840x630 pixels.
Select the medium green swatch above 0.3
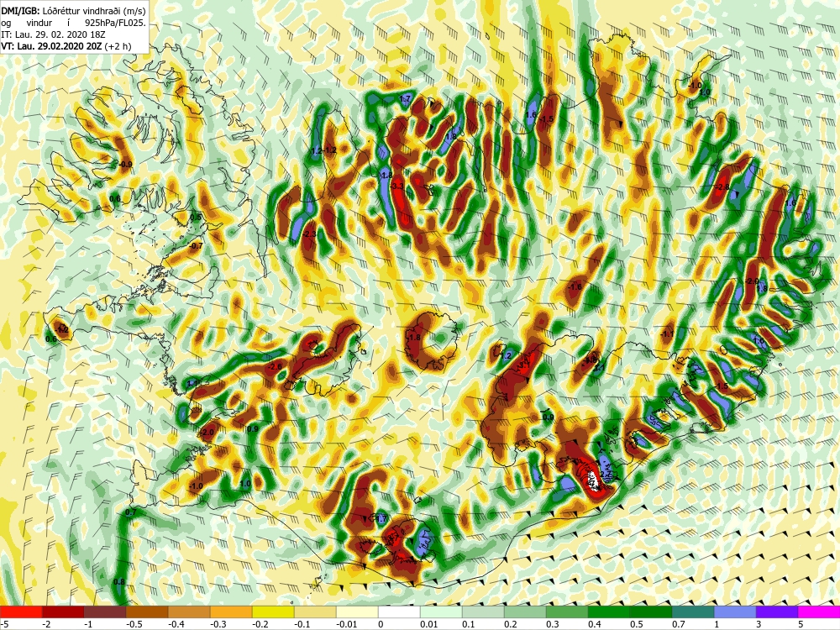pos(567,612)
